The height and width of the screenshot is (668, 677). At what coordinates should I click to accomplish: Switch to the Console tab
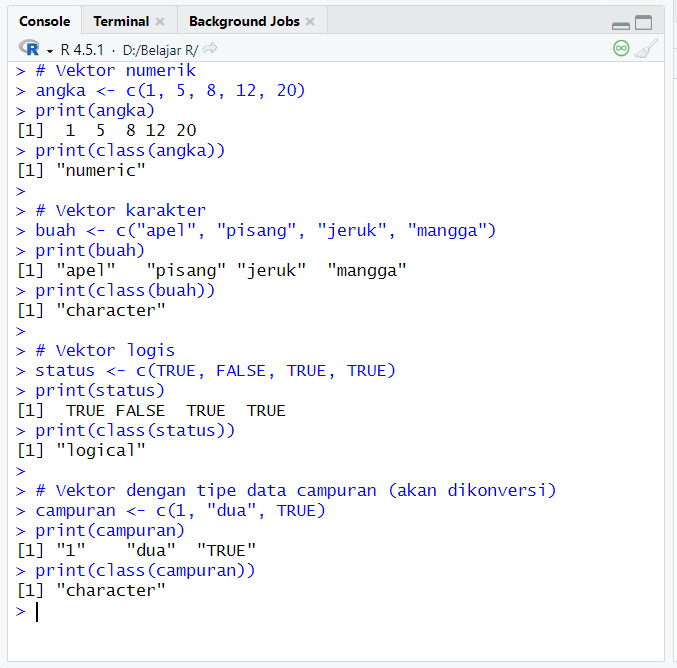45,21
